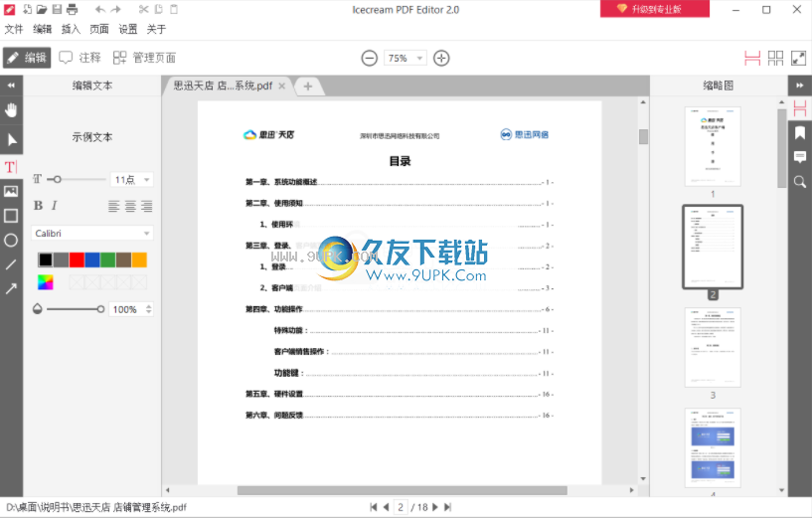Switch to fit-width page view icon
Screen dimensions: 812x518
click(752, 58)
